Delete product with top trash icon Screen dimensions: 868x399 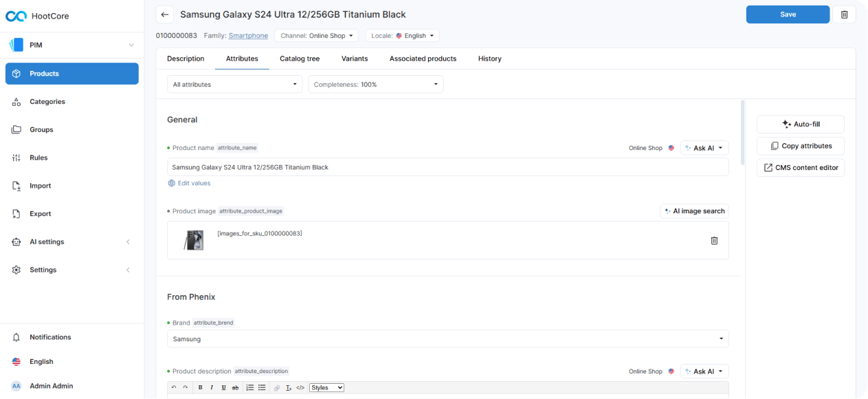coord(844,14)
